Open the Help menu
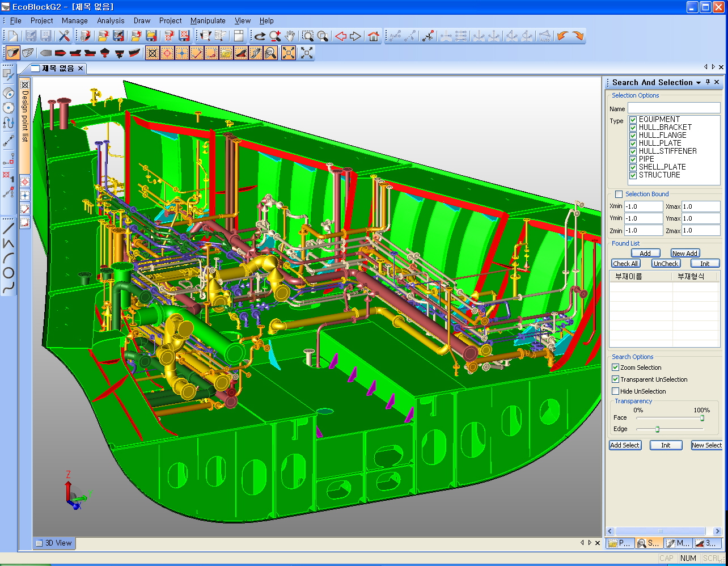Screen dimensions: 728x566 pyautogui.click(x=266, y=20)
